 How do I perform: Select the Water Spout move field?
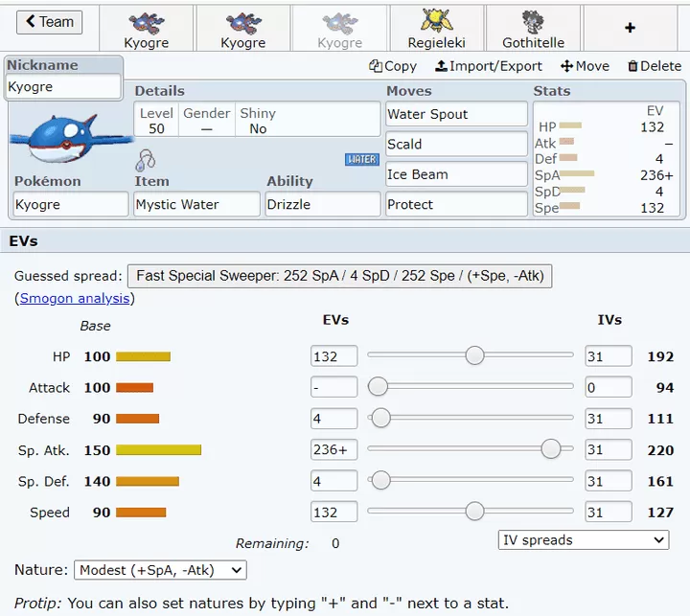point(456,114)
